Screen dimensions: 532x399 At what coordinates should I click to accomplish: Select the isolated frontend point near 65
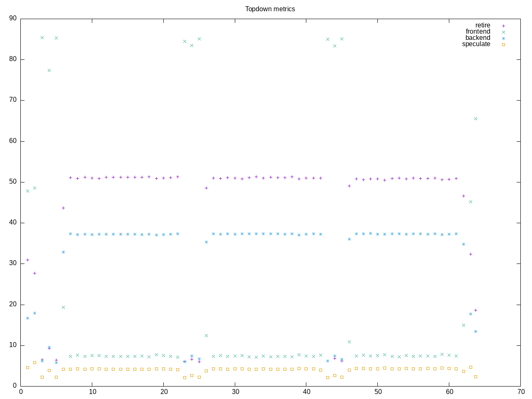click(475, 119)
